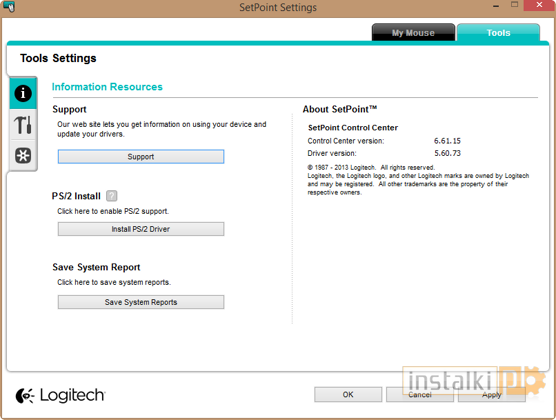Confirm with the OK button
Viewport: 556px width, 420px height.
pyautogui.click(x=348, y=394)
